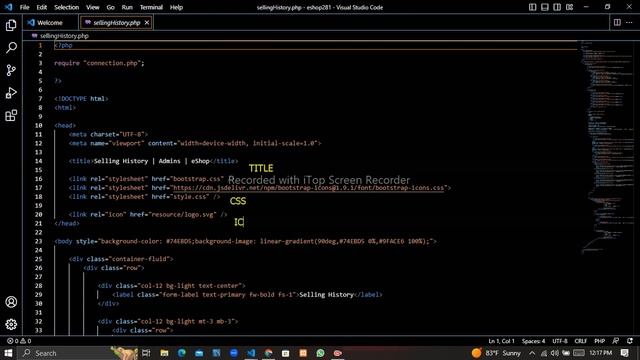This screenshot has width=640, height=360.
Task: Open the errors and warnings status indicator
Action: pos(19,341)
